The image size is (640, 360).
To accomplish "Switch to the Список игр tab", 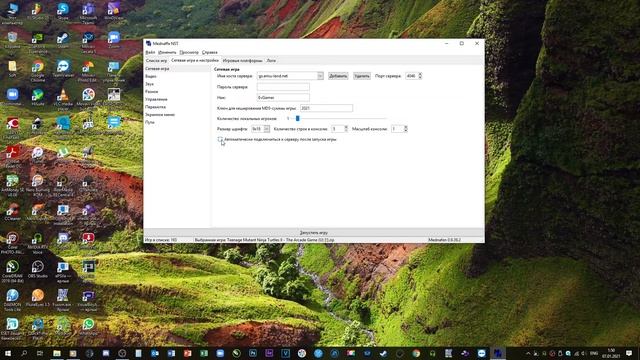I will coord(156,60).
